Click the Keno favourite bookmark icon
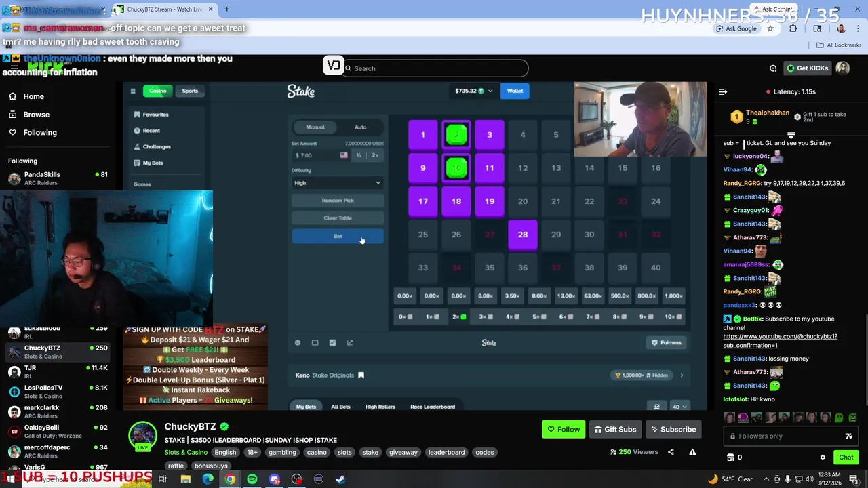868x488 pixels. (361, 375)
